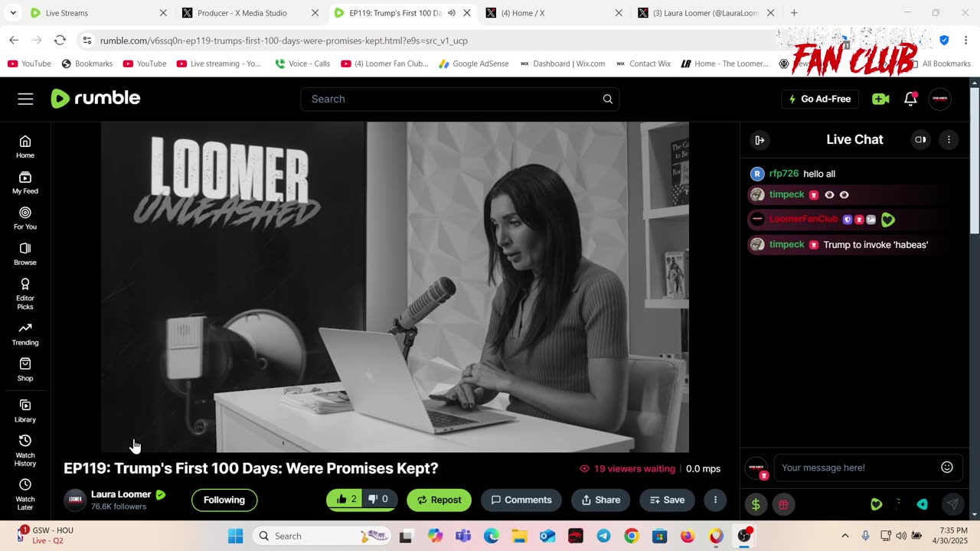Go back in browser
This screenshot has width=980, height=551.
tap(14, 41)
